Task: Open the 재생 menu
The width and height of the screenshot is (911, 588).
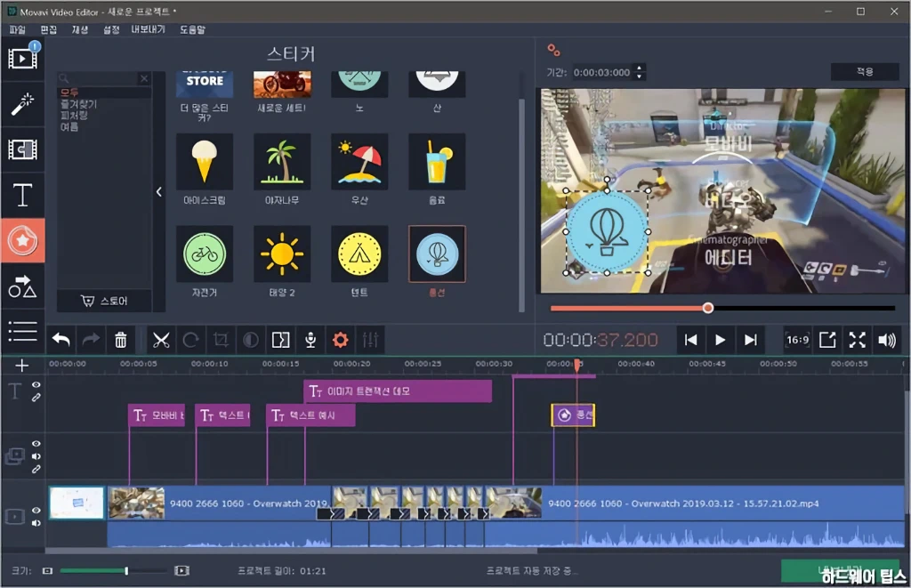Action: [x=79, y=29]
